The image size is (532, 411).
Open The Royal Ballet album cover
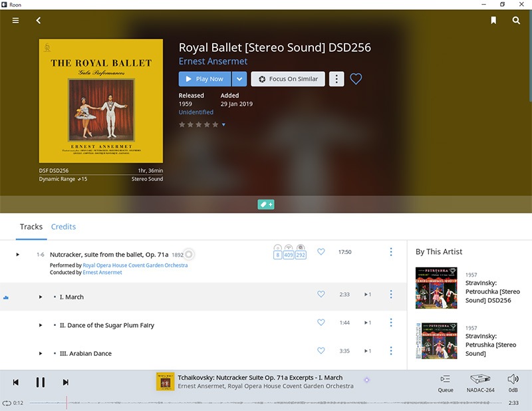point(101,101)
